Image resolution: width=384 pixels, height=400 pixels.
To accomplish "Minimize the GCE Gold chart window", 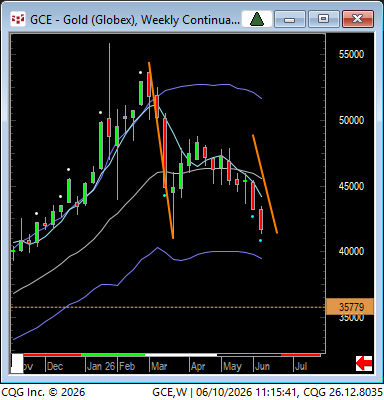I will tap(290, 19).
